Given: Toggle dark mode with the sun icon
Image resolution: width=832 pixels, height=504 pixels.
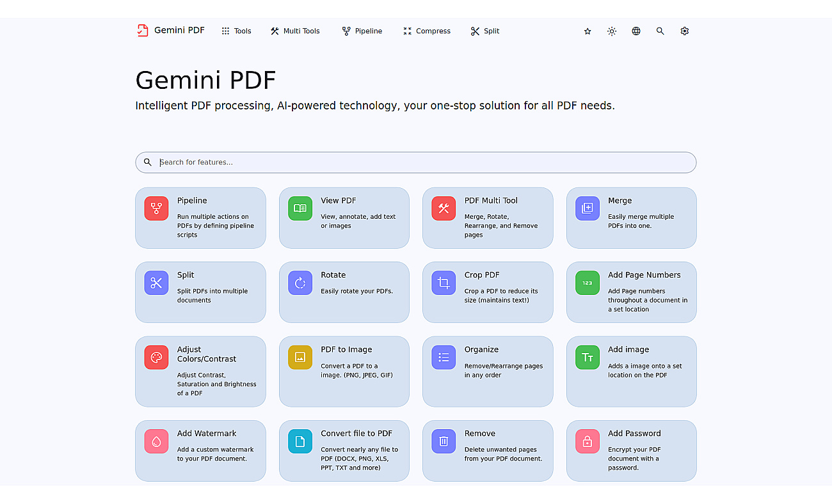Looking at the screenshot, I should (x=612, y=31).
